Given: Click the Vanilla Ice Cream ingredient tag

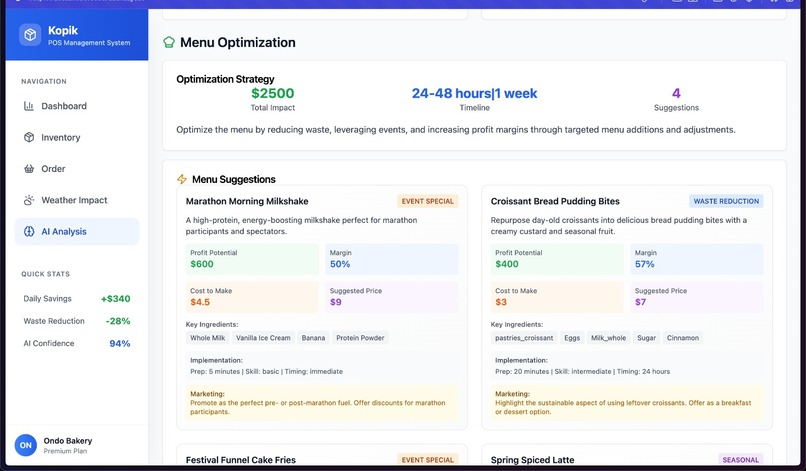Looking at the screenshot, I should point(263,338).
